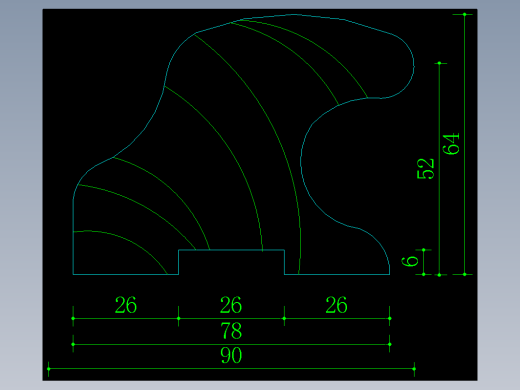Screen dimensions: 520x390
Task: Select the tall vertical 64 dimension line
Action: coord(464,144)
